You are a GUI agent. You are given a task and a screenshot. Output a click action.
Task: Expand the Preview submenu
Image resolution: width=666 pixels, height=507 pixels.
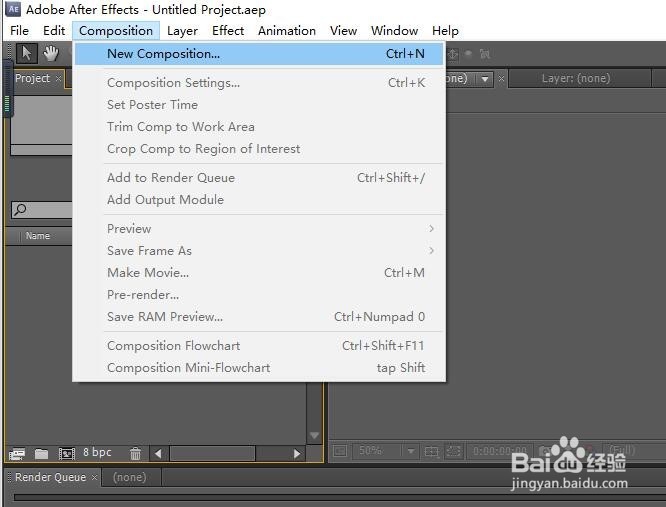click(x=259, y=228)
